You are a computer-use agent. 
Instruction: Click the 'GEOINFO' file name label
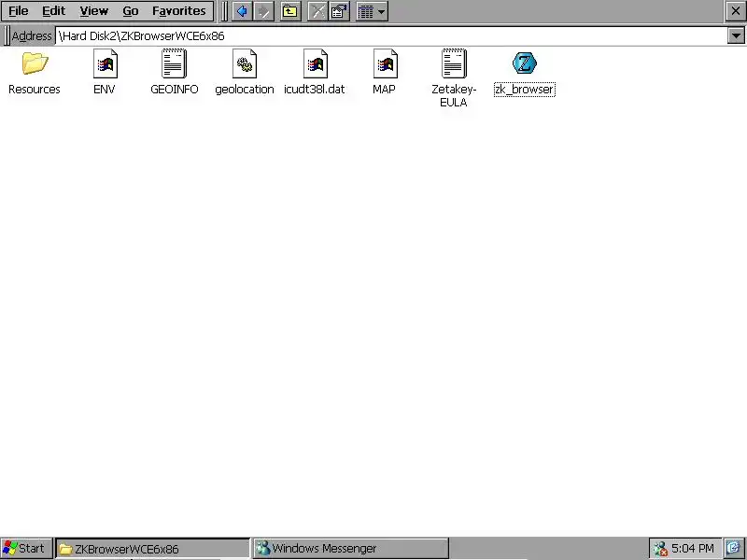(175, 89)
